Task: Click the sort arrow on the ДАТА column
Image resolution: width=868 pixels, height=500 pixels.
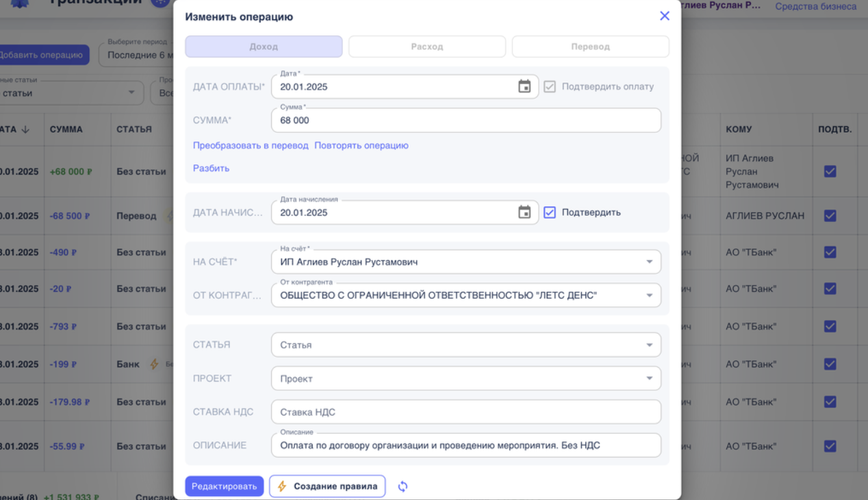Action: tap(25, 129)
